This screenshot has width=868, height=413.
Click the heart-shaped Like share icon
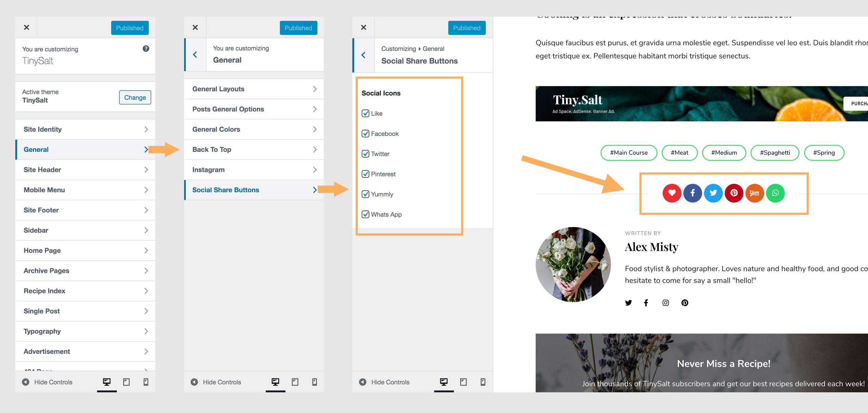click(x=672, y=193)
